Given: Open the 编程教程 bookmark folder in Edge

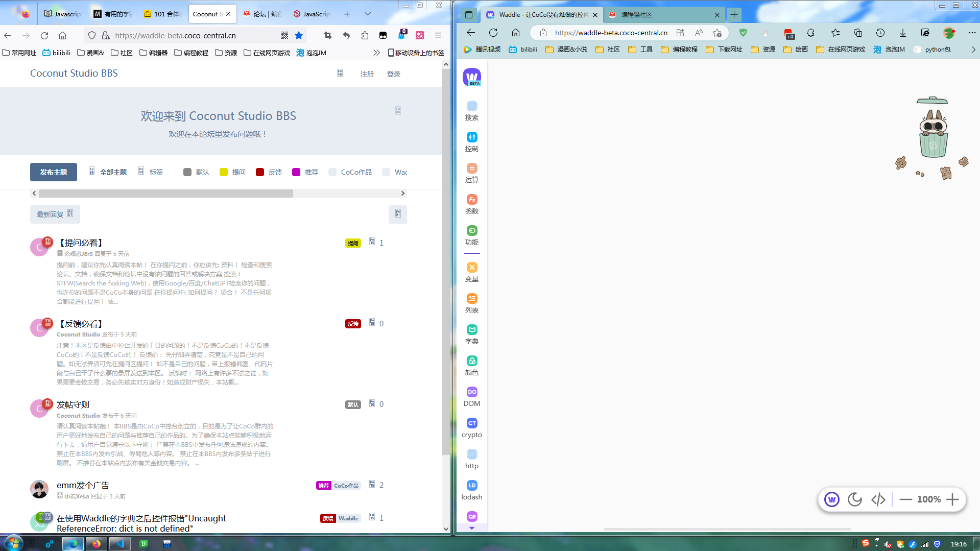Looking at the screenshot, I should coord(679,50).
